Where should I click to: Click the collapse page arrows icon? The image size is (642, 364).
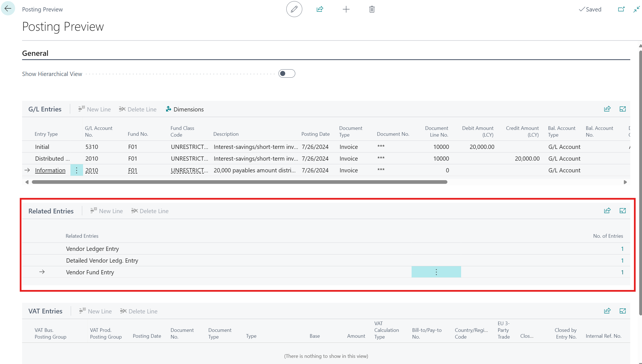[x=636, y=9]
